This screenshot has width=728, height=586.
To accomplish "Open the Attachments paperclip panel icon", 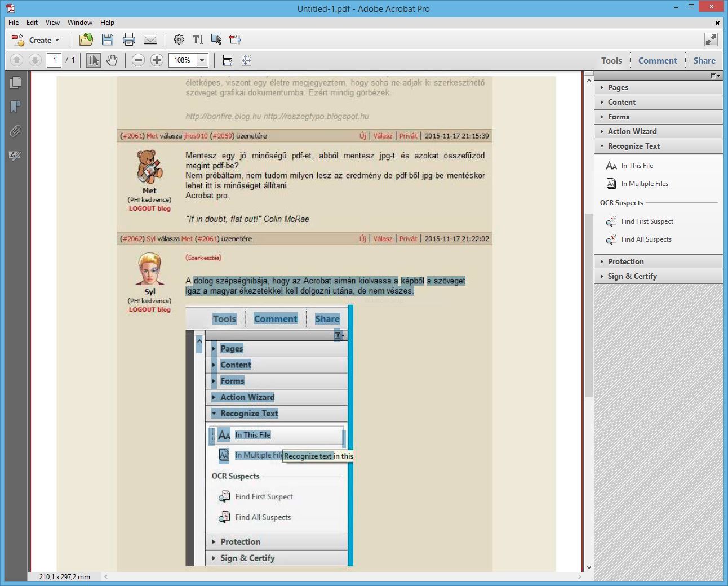I will click(16, 131).
